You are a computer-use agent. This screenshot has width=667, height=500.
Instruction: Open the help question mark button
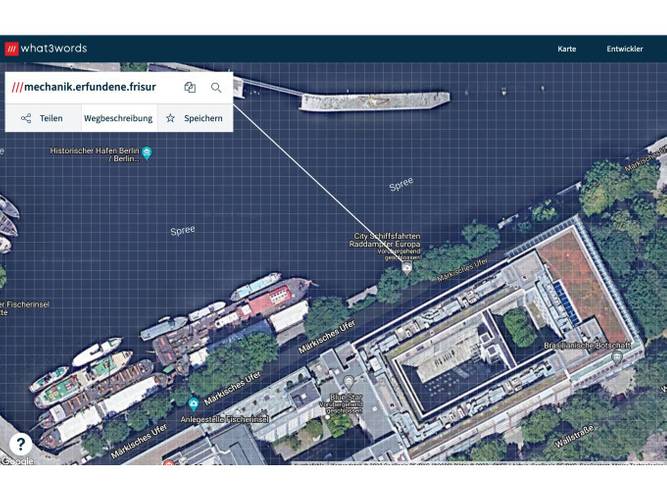(x=20, y=444)
